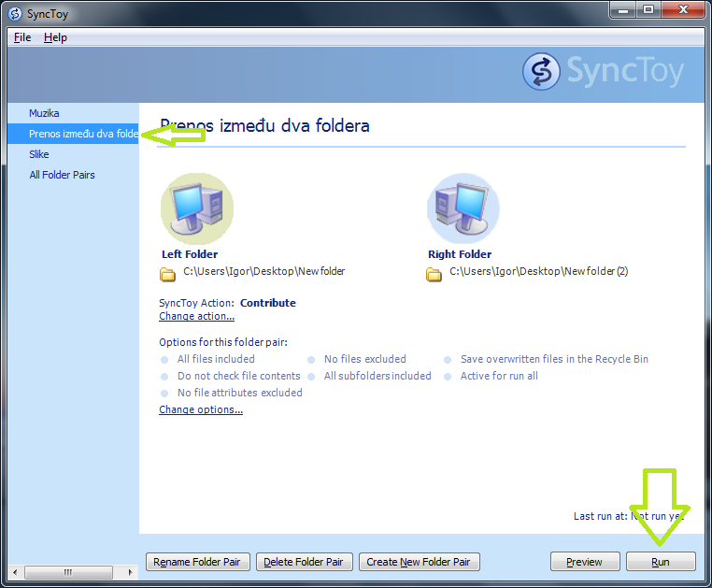Click the sidebar horizontal scrollbar thumb
This screenshot has width=712, height=588.
tap(68, 572)
